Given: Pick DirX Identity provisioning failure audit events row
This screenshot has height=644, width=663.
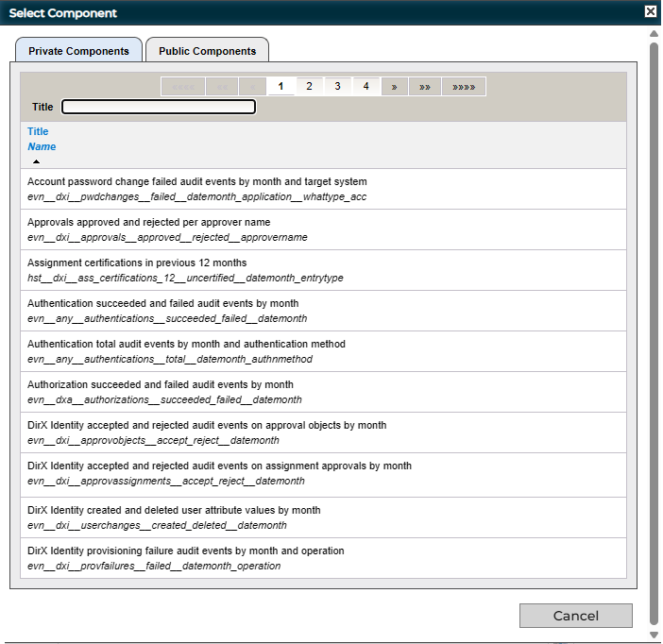Looking at the screenshot, I should [x=185, y=551].
